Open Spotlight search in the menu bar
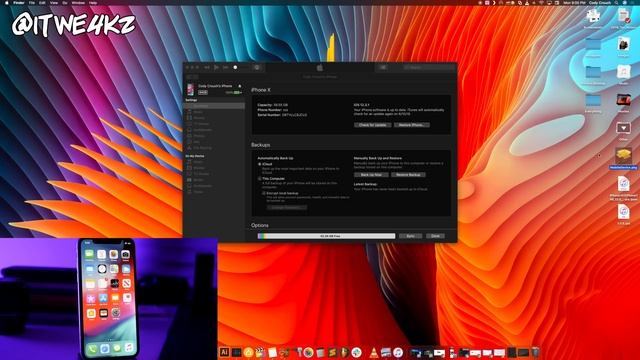The image size is (640, 360). (616, 2)
